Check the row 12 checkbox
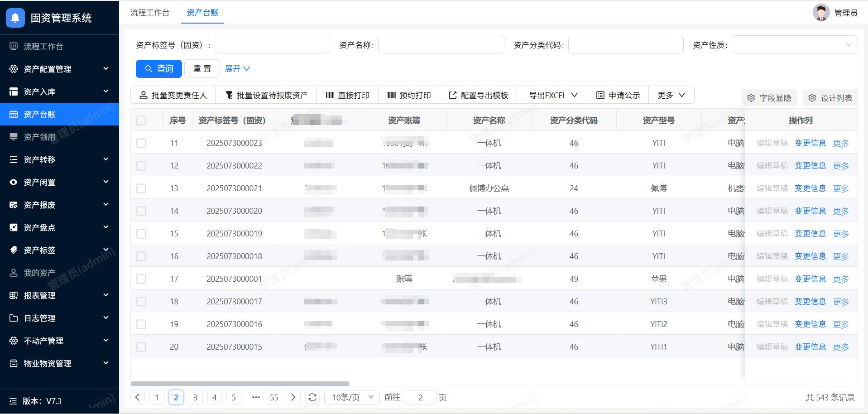Image resolution: width=868 pixels, height=414 pixels. tap(141, 166)
